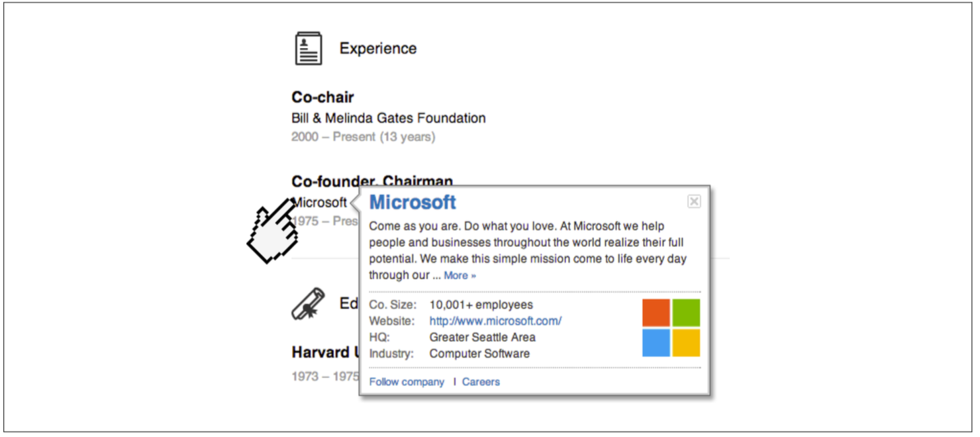Click the Harvard school name heading

coord(325,352)
